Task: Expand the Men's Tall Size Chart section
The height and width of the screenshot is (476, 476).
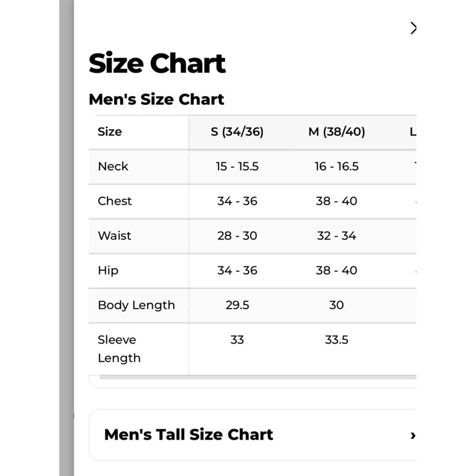Action: pyautogui.click(x=252, y=435)
